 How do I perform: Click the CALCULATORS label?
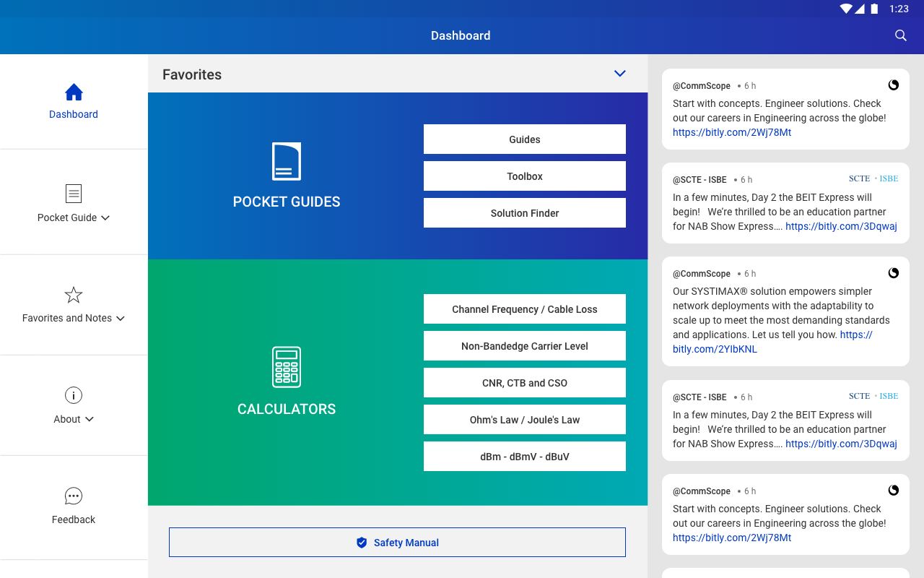(287, 409)
